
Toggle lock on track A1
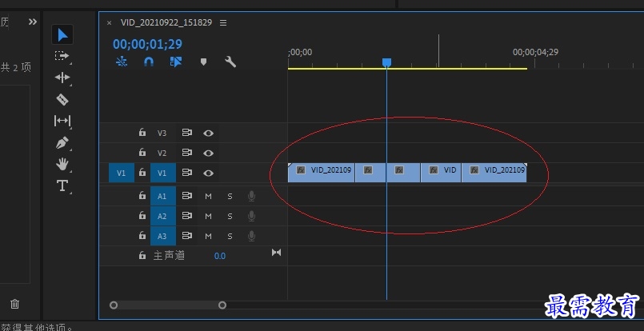click(x=142, y=196)
